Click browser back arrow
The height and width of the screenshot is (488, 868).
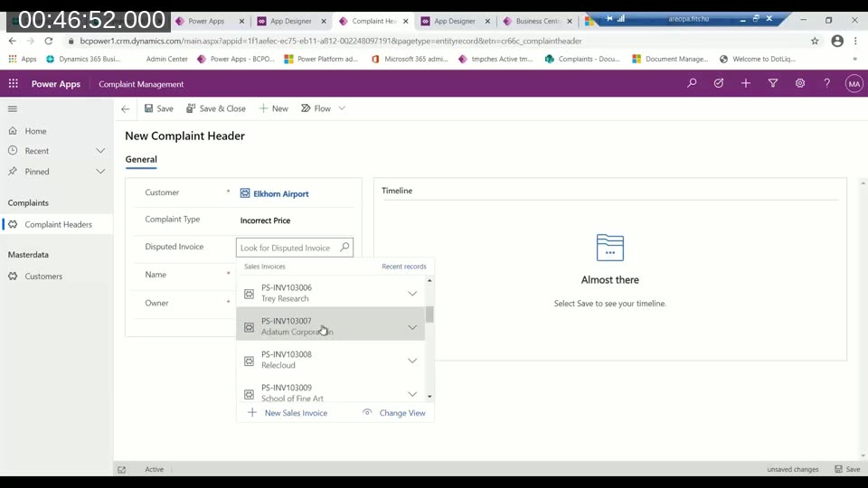coord(12,41)
